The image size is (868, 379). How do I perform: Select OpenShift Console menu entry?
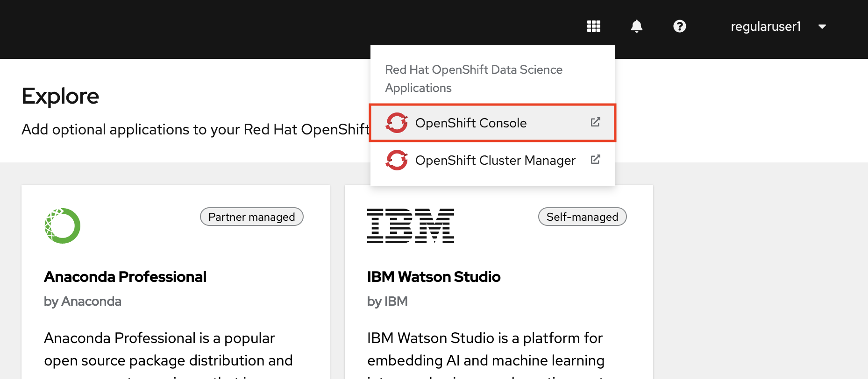point(493,123)
